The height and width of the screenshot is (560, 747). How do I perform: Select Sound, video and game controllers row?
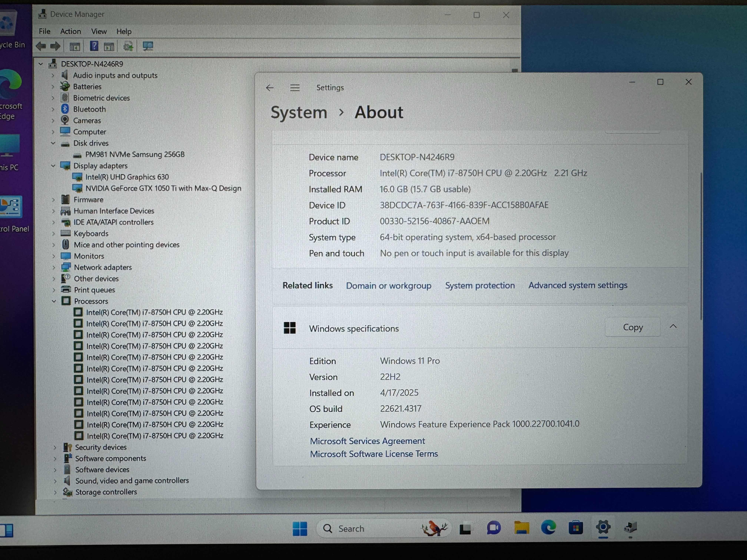pyautogui.click(x=132, y=481)
